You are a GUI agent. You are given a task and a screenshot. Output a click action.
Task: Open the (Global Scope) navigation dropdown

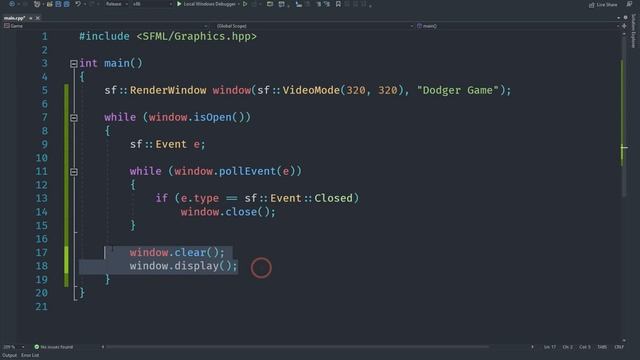pyautogui.click(x=314, y=26)
